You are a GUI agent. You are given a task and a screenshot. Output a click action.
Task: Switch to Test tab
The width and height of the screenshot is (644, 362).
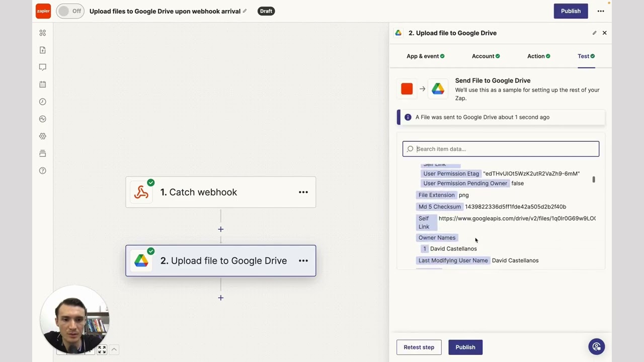586,56
